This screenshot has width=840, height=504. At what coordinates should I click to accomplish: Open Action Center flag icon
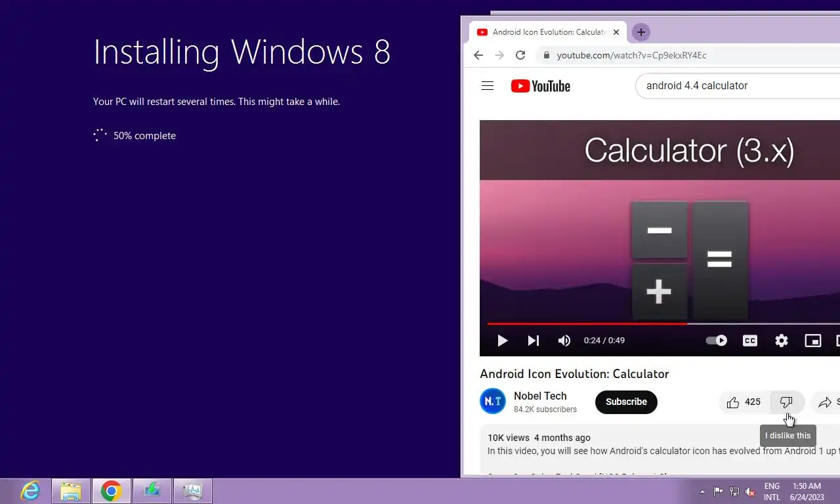click(719, 492)
